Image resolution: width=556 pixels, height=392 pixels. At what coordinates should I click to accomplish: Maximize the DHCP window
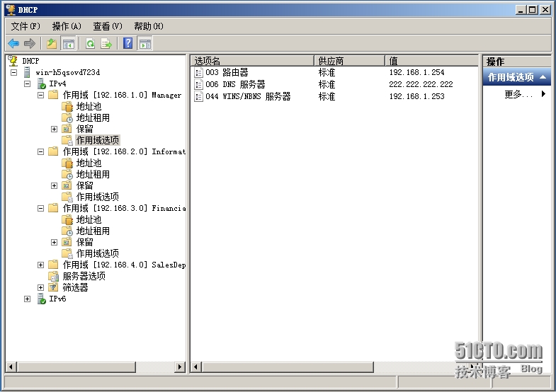pyautogui.click(x=533, y=10)
